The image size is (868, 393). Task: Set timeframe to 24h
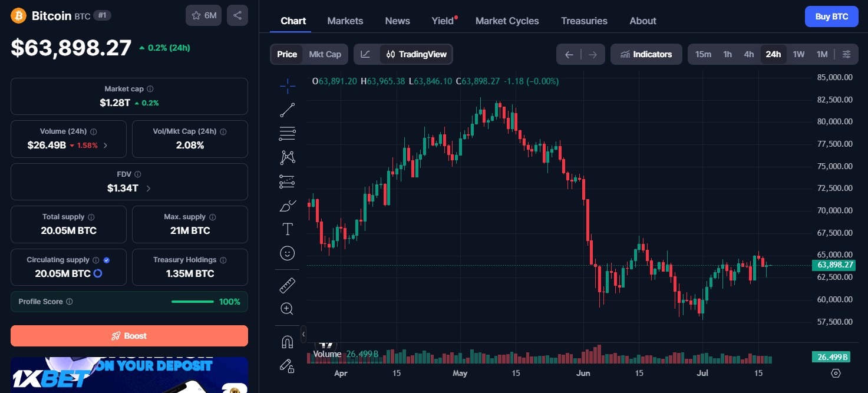773,54
